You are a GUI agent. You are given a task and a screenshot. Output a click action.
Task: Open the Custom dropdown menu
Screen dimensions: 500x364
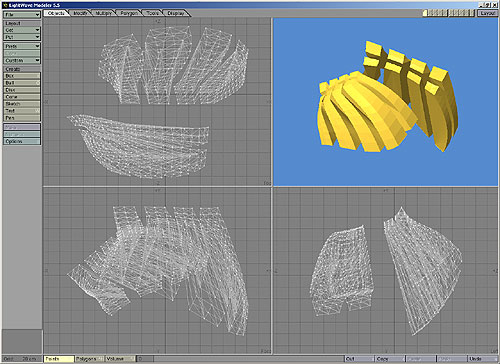(x=22, y=60)
